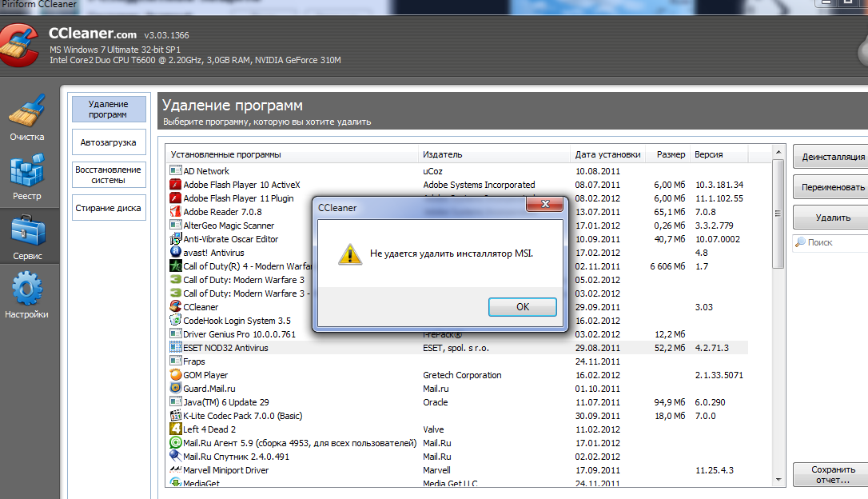This screenshot has height=499, width=868.
Task: Click the CCleaner logo in the header
Action: coord(19,46)
